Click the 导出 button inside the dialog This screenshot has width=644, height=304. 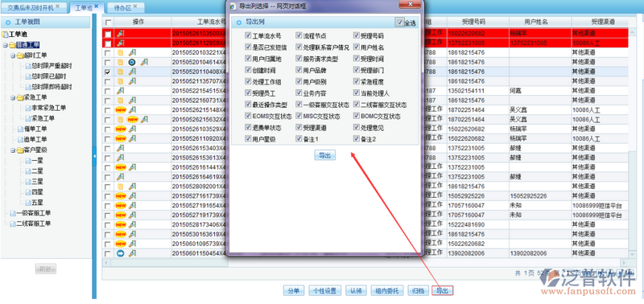click(325, 155)
